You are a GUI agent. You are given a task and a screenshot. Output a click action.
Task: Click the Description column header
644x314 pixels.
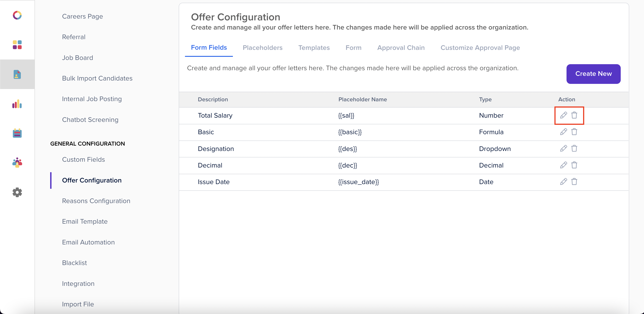213,99
